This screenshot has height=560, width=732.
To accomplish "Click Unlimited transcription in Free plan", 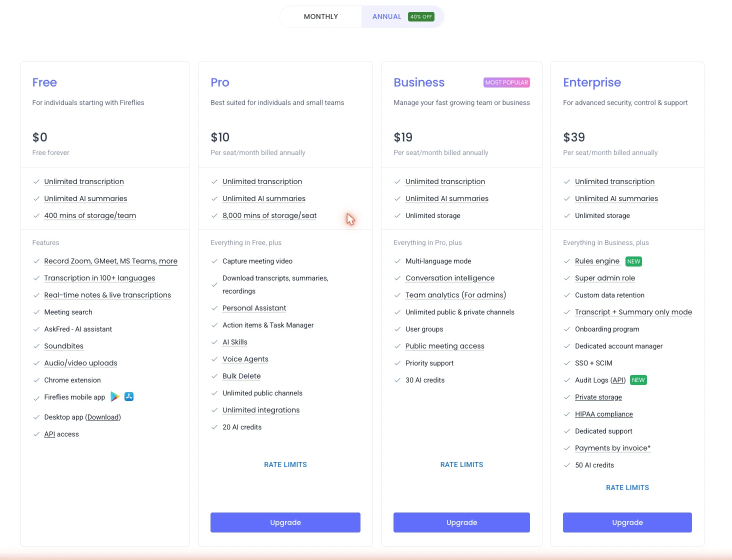I will click(x=84, y=181).
